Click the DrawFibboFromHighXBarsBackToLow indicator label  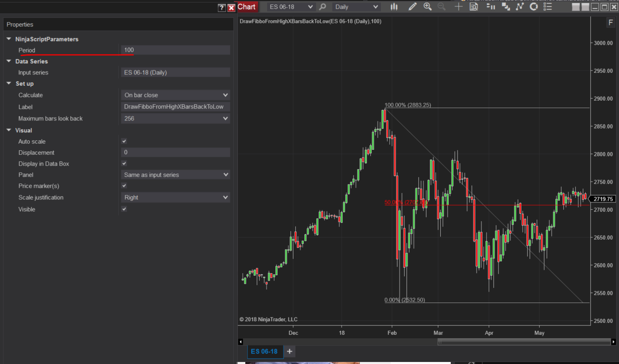[310, 21]
